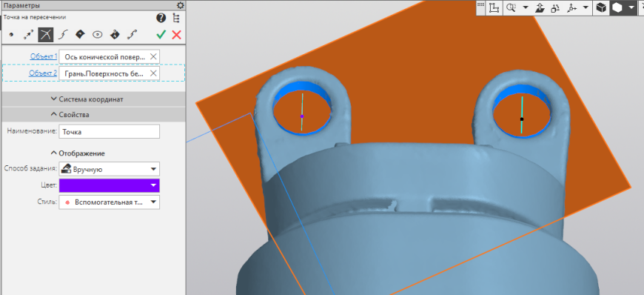Screen dimensions: 644x295
Task: Click the black point in right hole
Action: point(522,119)
